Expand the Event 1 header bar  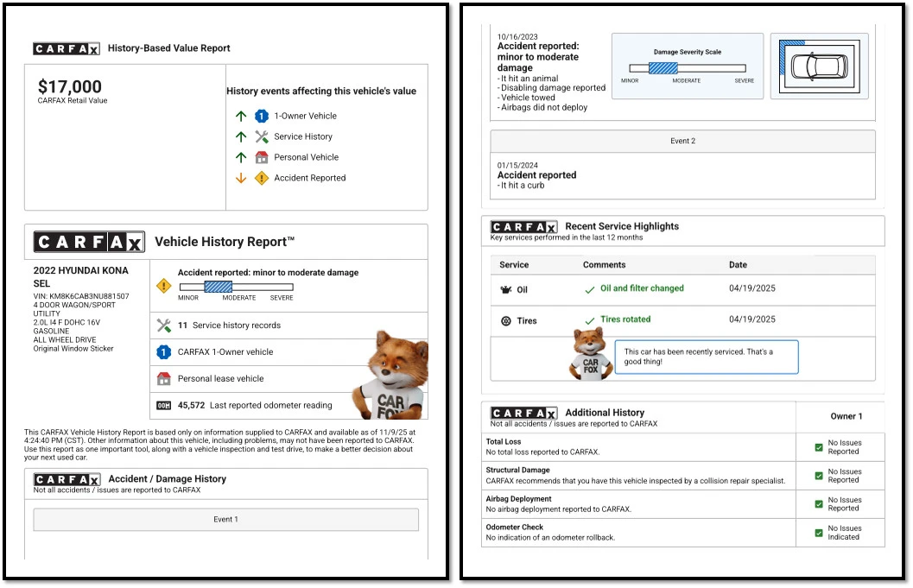click(x=226, y=520)
